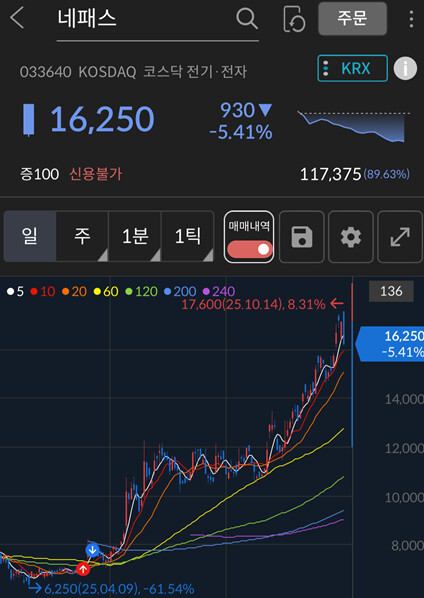Tap the 117,375 volume figure
The image size is (424, 598).
tap(331, 175)
